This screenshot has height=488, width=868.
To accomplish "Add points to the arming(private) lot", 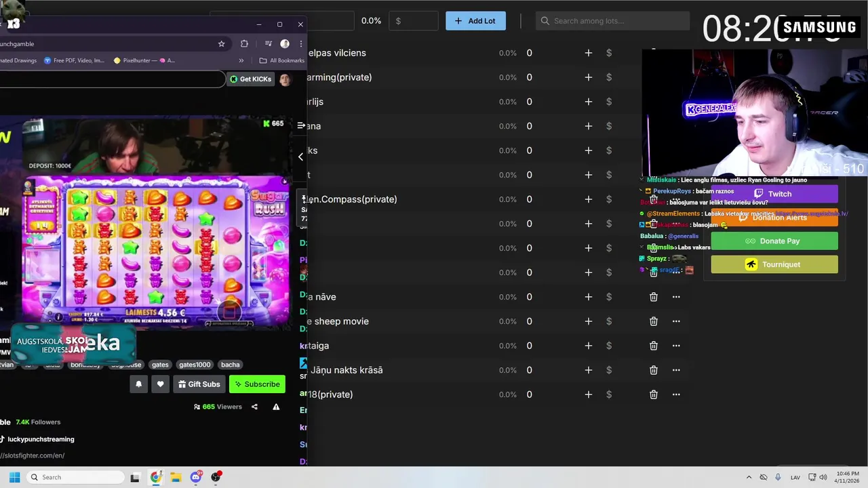I will [589, 77].
